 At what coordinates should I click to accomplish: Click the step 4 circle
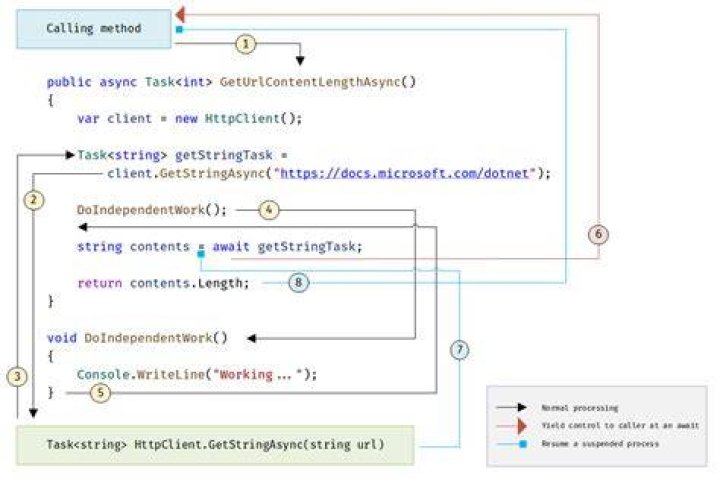pyautogui.click(x=269, y=210)
